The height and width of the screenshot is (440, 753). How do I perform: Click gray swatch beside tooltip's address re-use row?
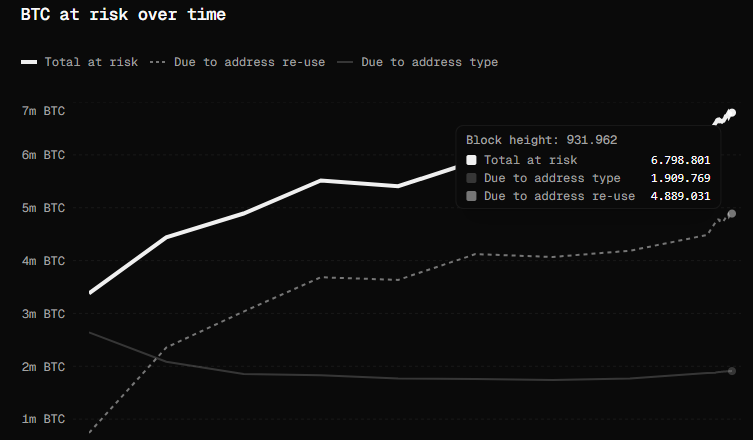point(472,196)
